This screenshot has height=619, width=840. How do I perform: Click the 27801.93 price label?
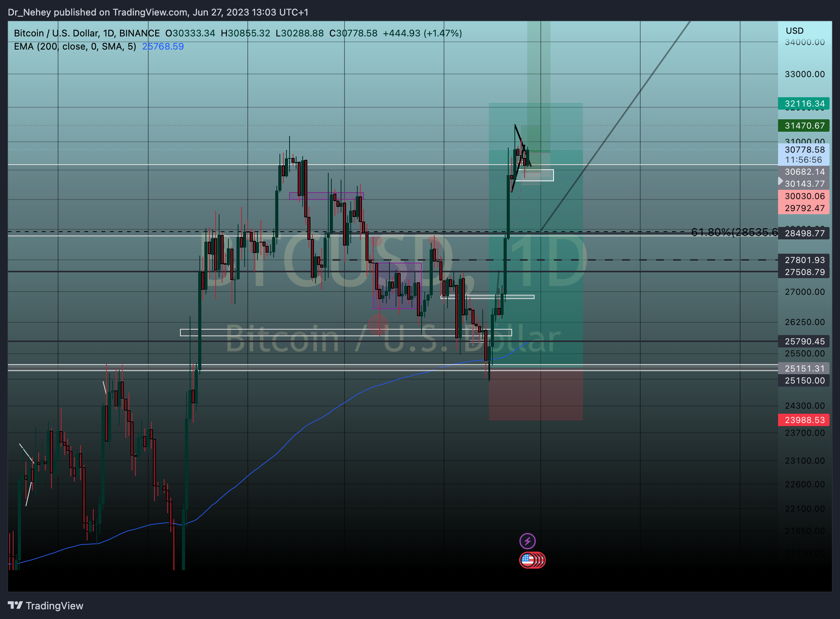point(804,260)
